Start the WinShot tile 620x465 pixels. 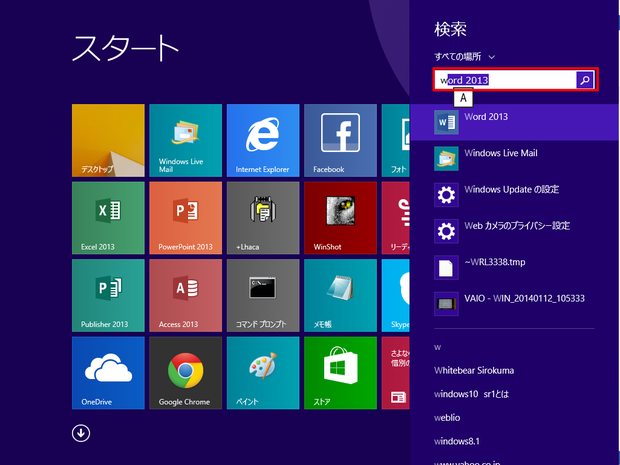pos(340,218)
